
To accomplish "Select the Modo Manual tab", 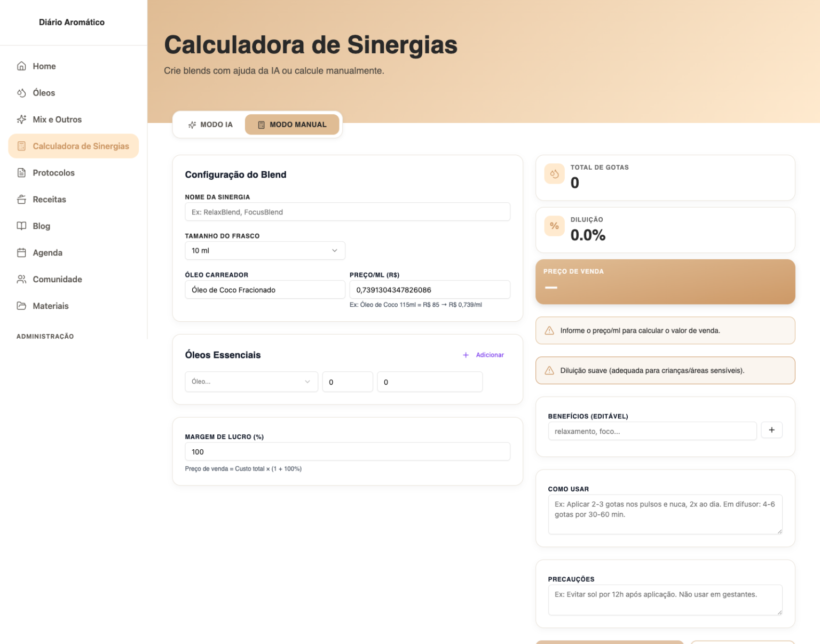I will (x=292, y=125).
